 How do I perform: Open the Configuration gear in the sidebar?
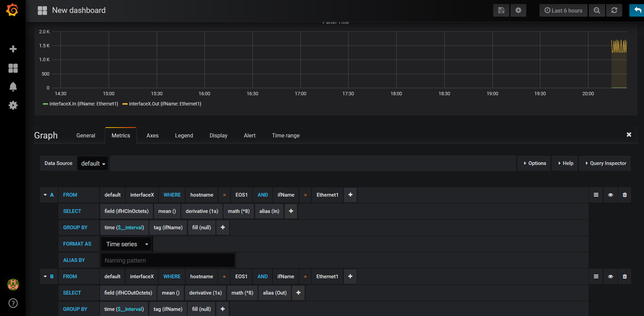[x=13, y=105]
